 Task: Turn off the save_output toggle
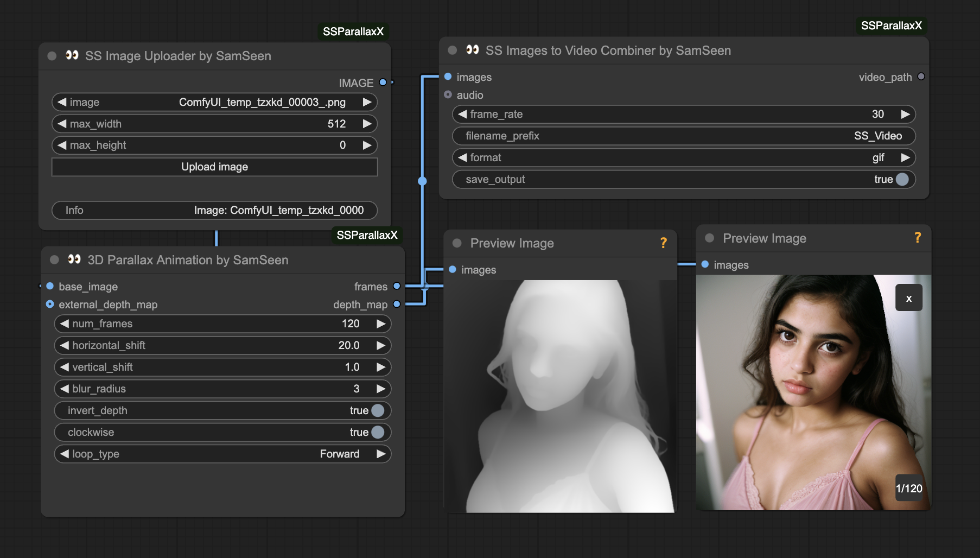(x=902, y=179)
